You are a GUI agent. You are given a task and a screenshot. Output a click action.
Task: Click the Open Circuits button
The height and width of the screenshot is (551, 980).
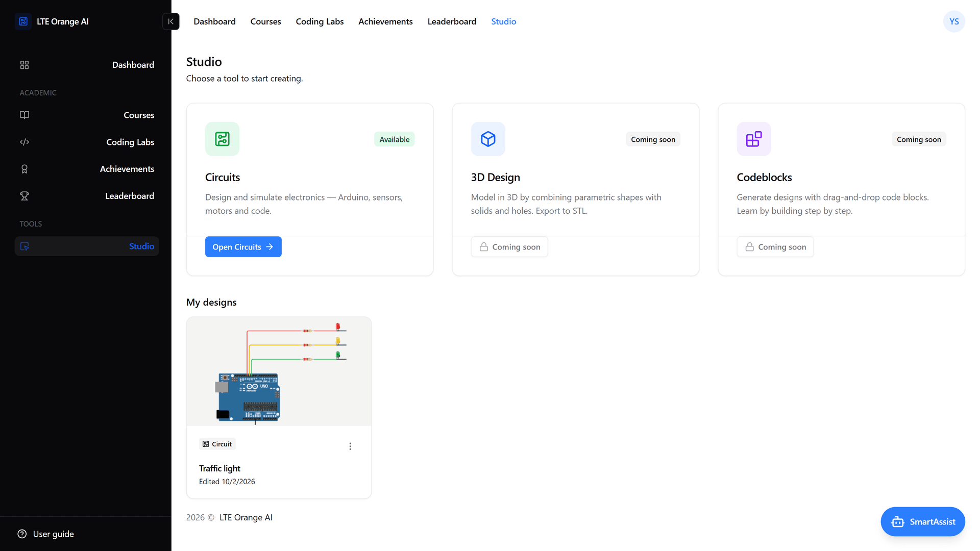[x=243, y=247]
